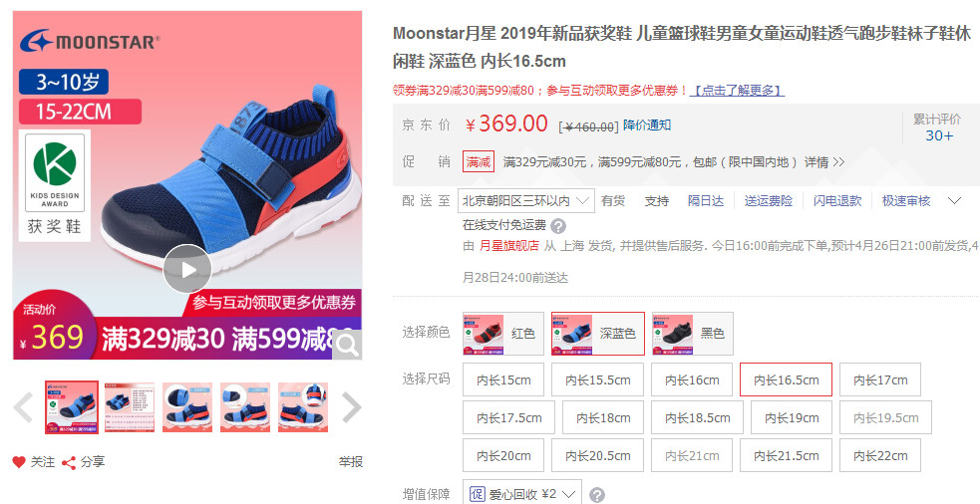Open the 爱心回收 ¥2 dropdown
This screenshot has height=504, width=980.
[522, 494]
